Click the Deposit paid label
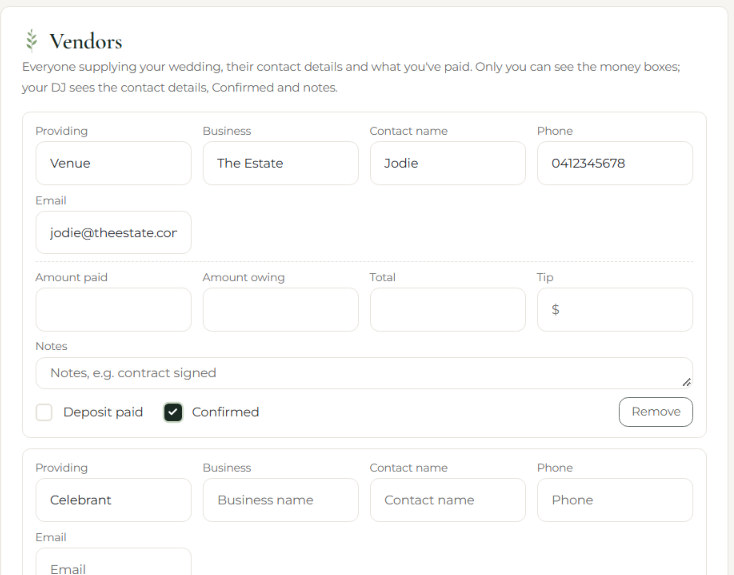The width and height of the screenshot is (734, 575). [103, 412]
